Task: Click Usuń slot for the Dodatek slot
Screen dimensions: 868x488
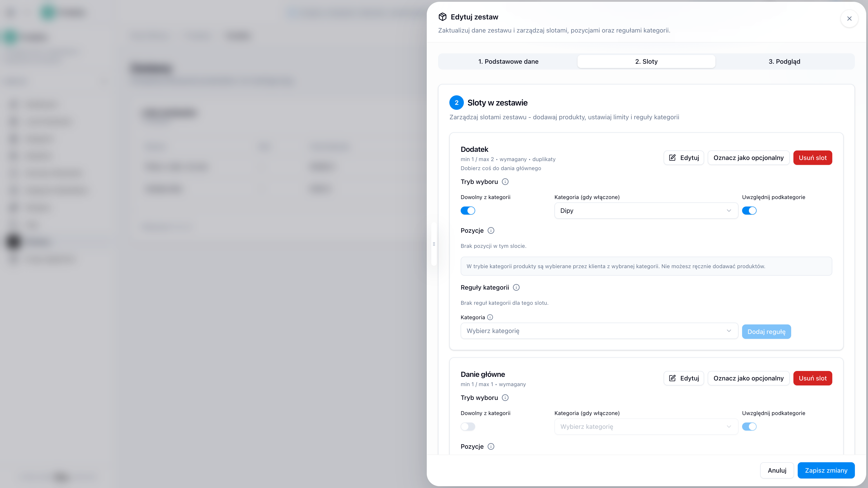Action: click(812, 158)
